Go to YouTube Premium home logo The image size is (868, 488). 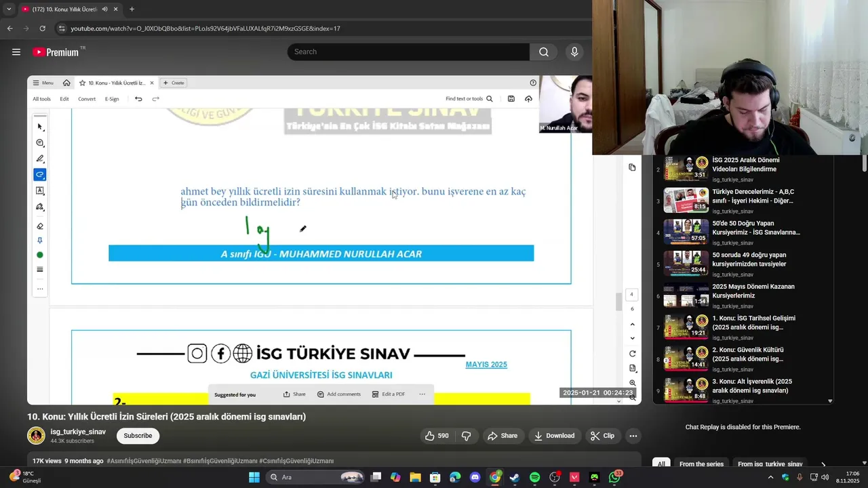point(56,52)
